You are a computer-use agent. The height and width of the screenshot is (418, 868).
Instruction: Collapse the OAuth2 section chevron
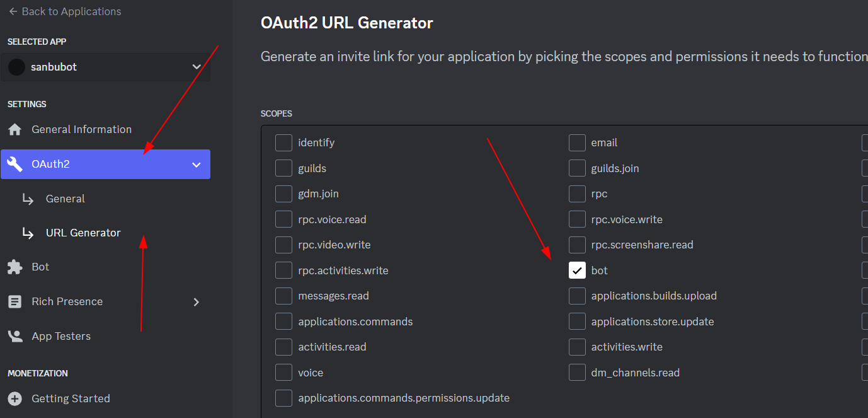197,165
